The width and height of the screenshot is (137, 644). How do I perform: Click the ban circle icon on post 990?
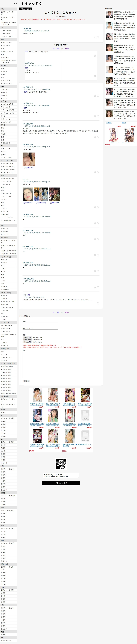[98, 116]
